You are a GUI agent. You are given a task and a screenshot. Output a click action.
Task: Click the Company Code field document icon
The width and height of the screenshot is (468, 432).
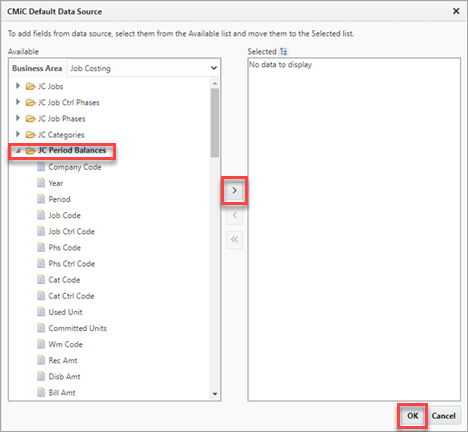(x=41, y=167)
